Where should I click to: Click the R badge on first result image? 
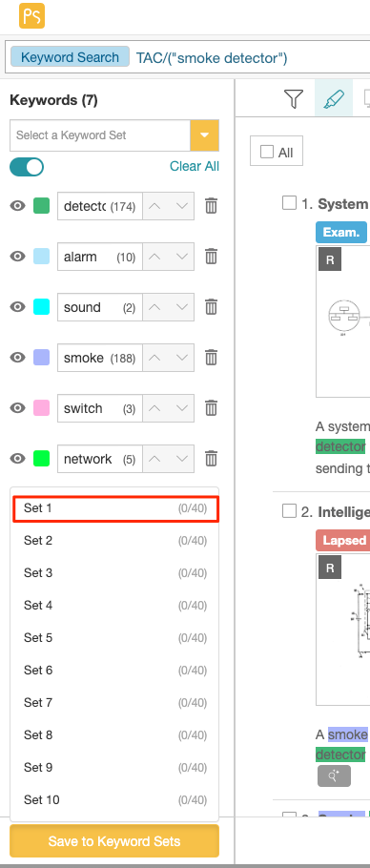point(330,259)
